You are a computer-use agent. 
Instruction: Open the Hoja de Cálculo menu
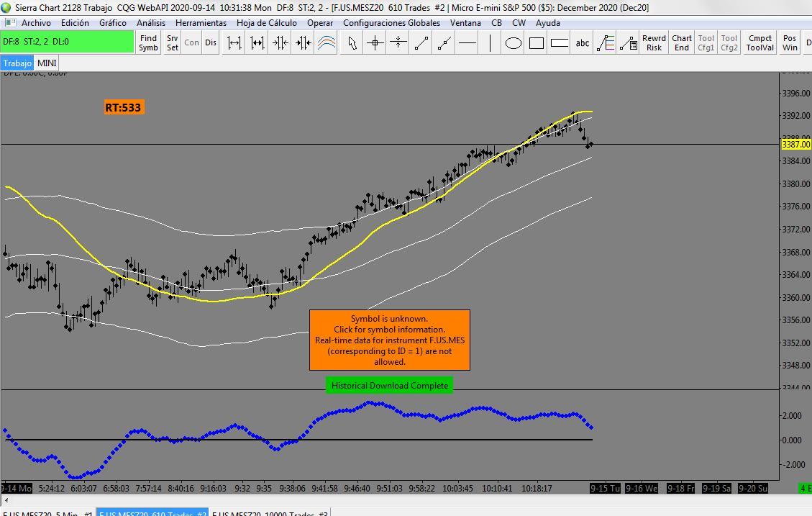coord(267,23)
